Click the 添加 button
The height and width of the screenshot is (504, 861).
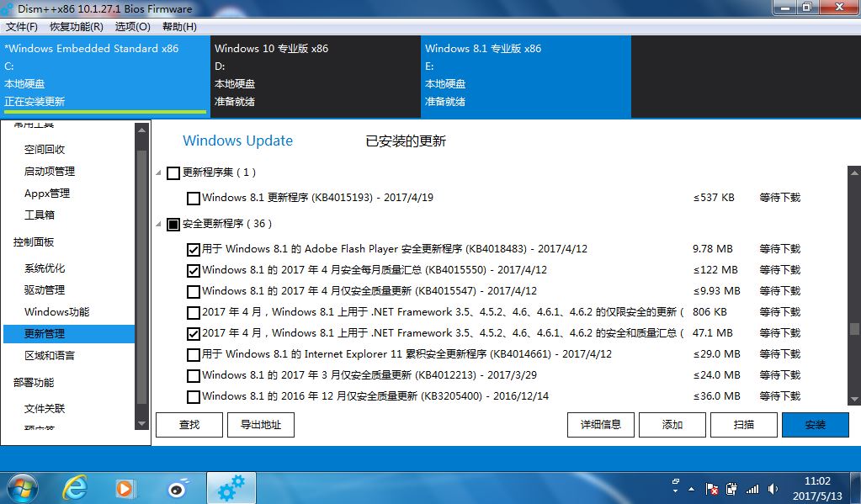[672, 425]
